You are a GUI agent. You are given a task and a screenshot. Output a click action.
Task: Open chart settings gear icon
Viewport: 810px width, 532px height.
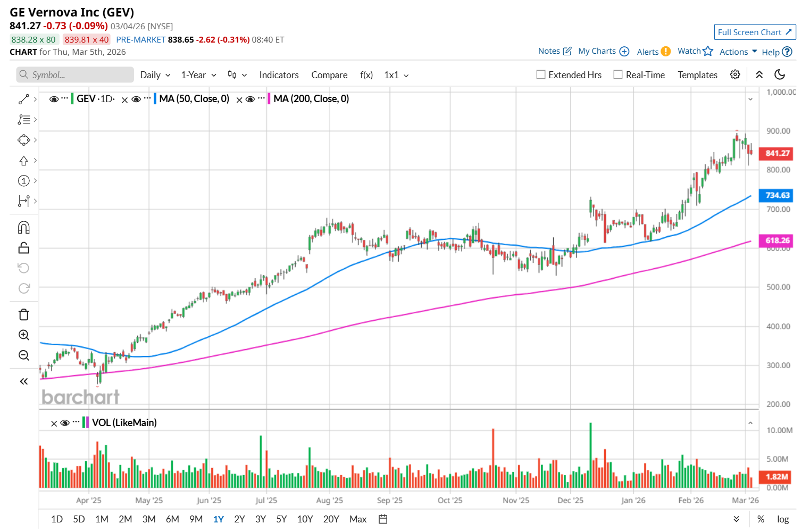coord(735,75)
